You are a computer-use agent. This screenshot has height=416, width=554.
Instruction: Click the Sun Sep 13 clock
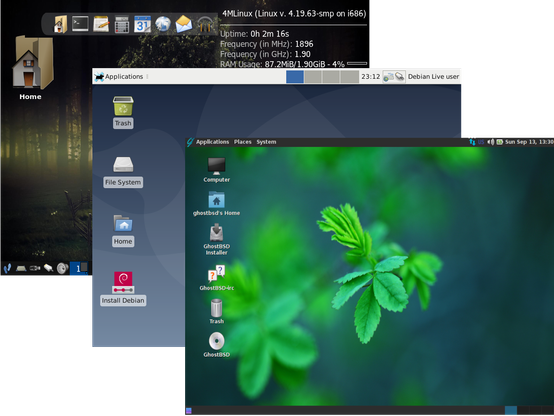pos(529,142)
